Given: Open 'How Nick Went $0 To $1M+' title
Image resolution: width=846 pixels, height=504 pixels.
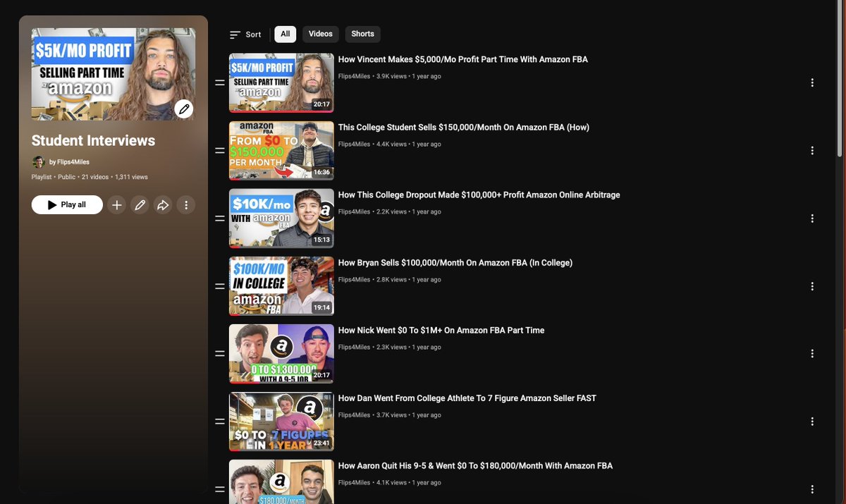Looking at the screenshot, I should (441, 331).
